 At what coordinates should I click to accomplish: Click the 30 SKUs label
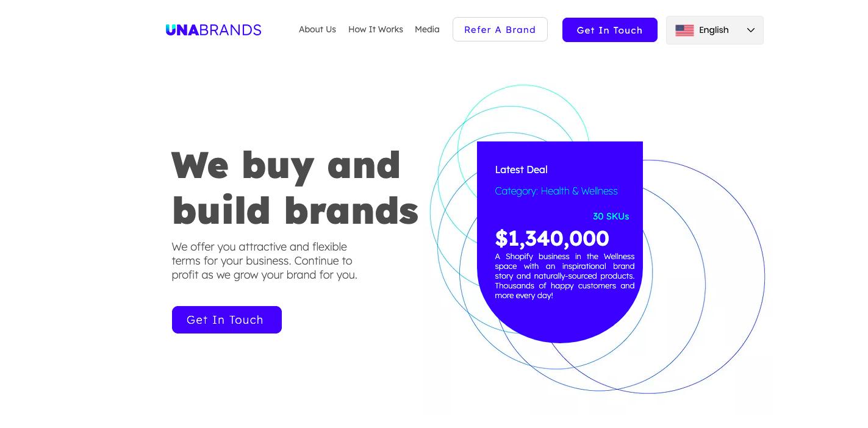[x=611, y=216]
